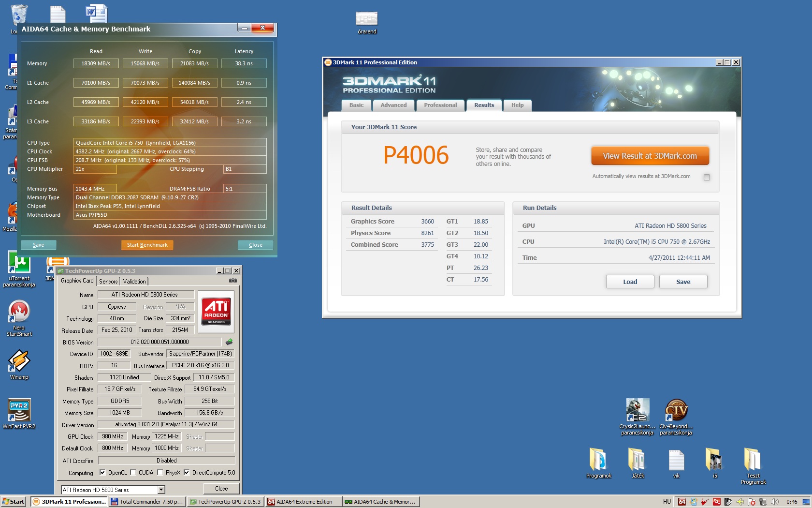The width and height of the screenshot is (812, 508).
Task: Open the 'vik' file on desktop
Action: 676,463
